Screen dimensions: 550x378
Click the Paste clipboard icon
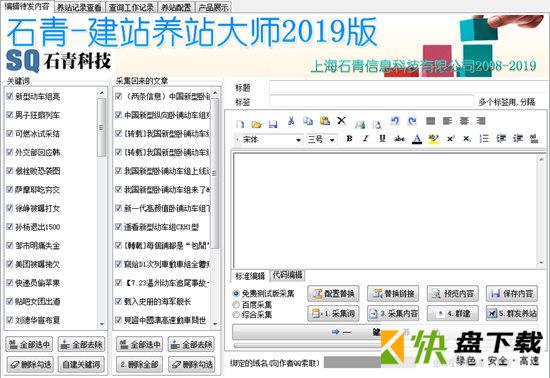pyautogui.click(x=325, y=121)
